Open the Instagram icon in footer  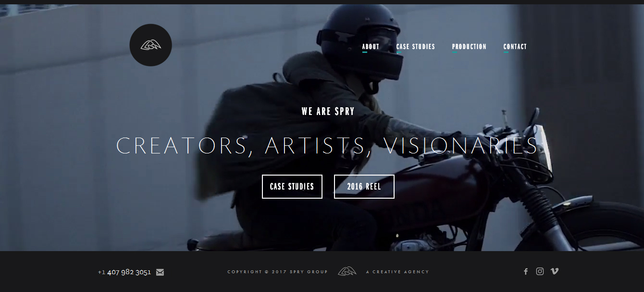point(540,271)
